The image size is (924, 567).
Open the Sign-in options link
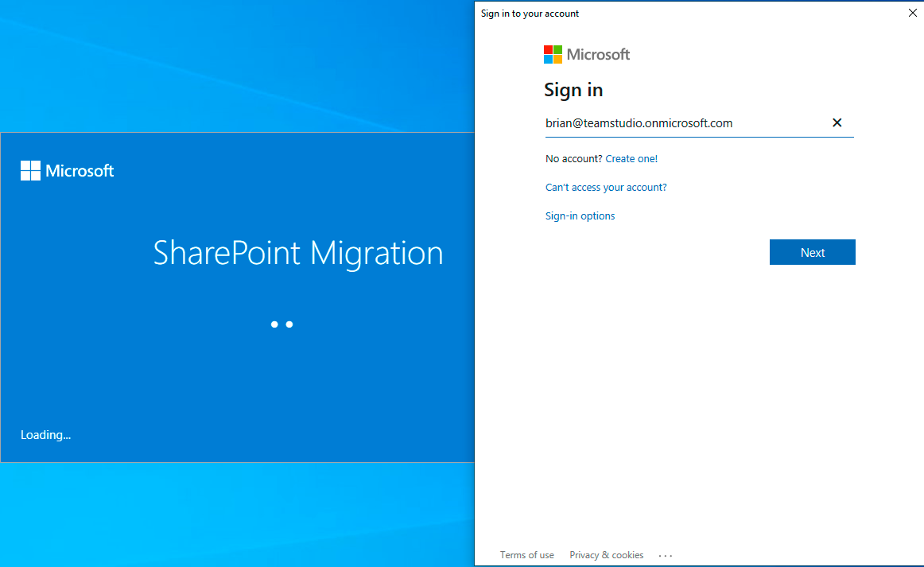(x=580, y=216)
